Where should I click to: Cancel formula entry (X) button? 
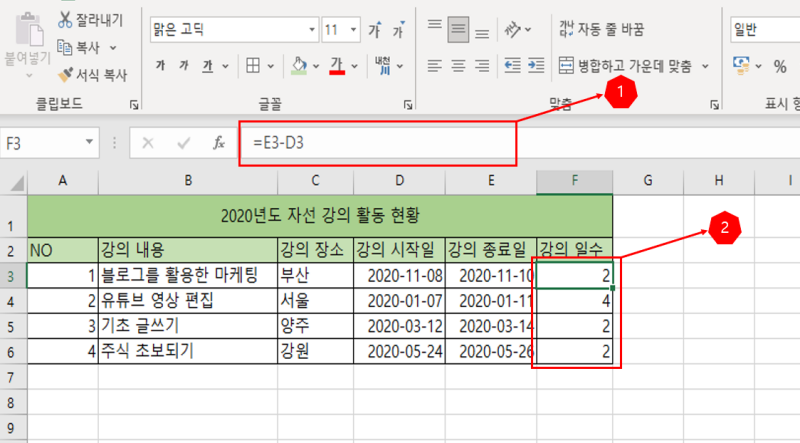click(148, 143)
